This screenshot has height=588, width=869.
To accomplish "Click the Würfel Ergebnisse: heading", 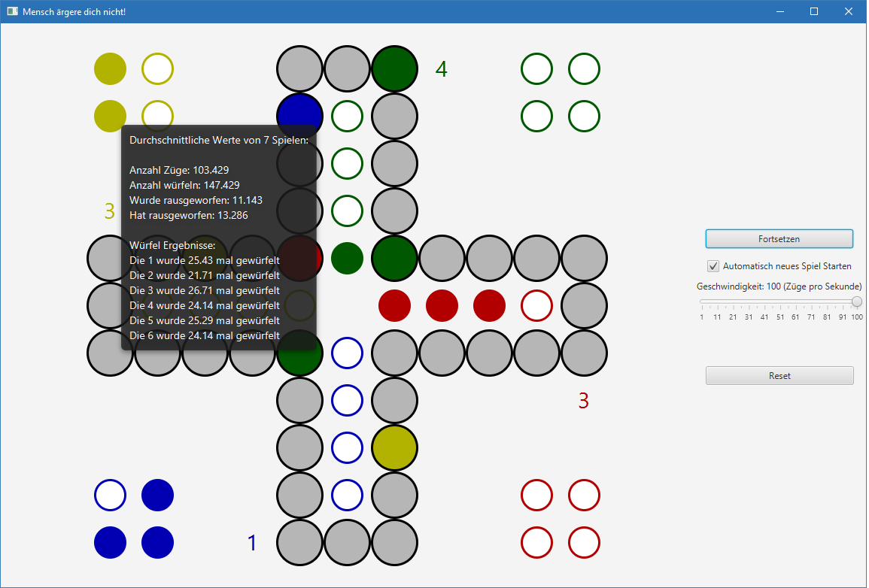I will click(172, 245).
